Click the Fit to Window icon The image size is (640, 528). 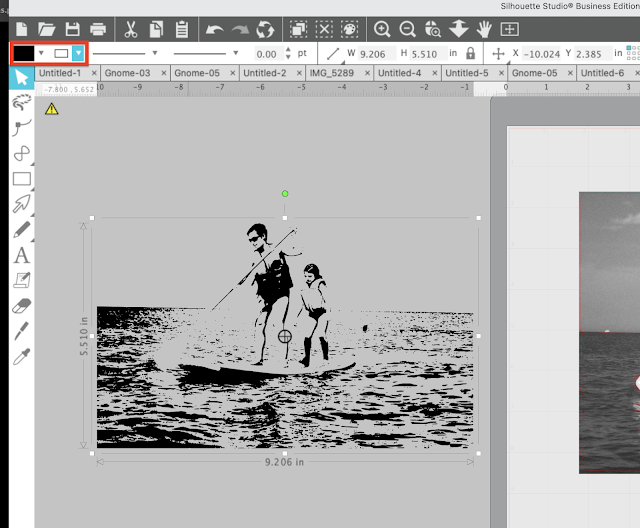[x=510, y=29]
